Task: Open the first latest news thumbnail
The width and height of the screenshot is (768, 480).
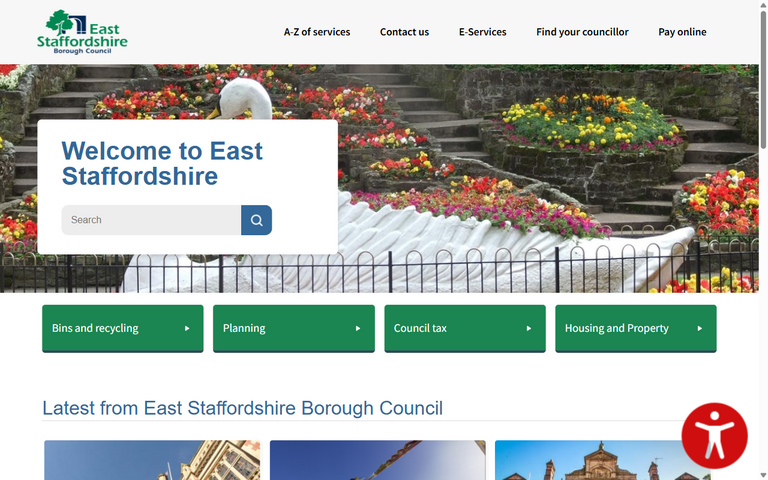Action: pos(152,460)
